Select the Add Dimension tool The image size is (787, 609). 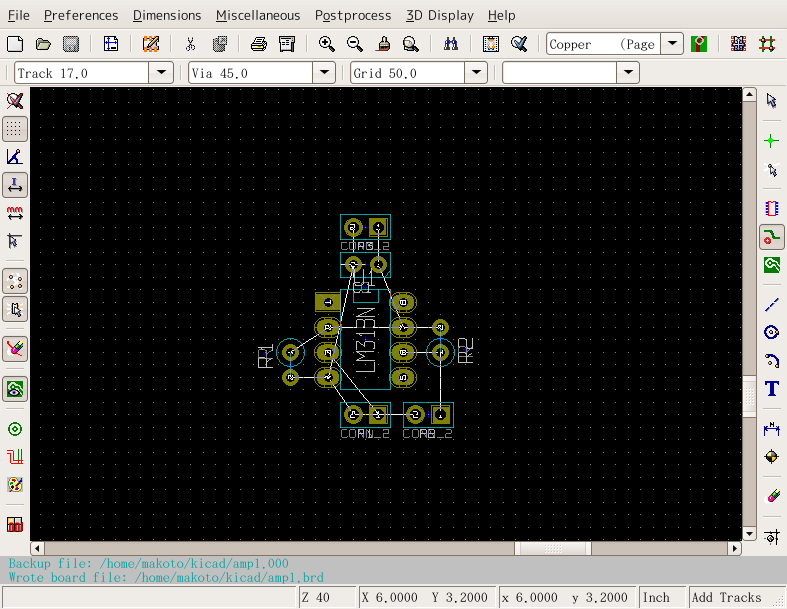pyautogui.click(x=771, y=429)
